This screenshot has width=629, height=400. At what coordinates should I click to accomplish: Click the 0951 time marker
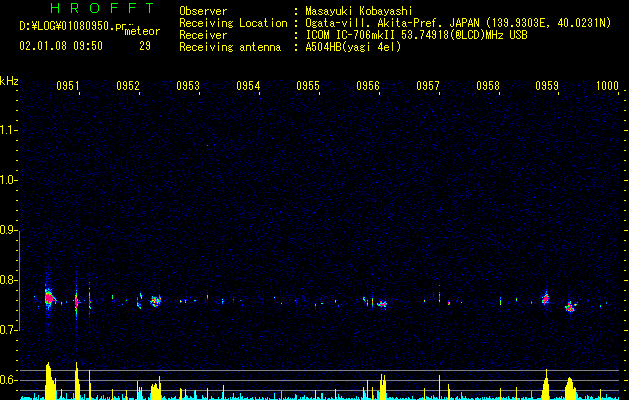67,85
